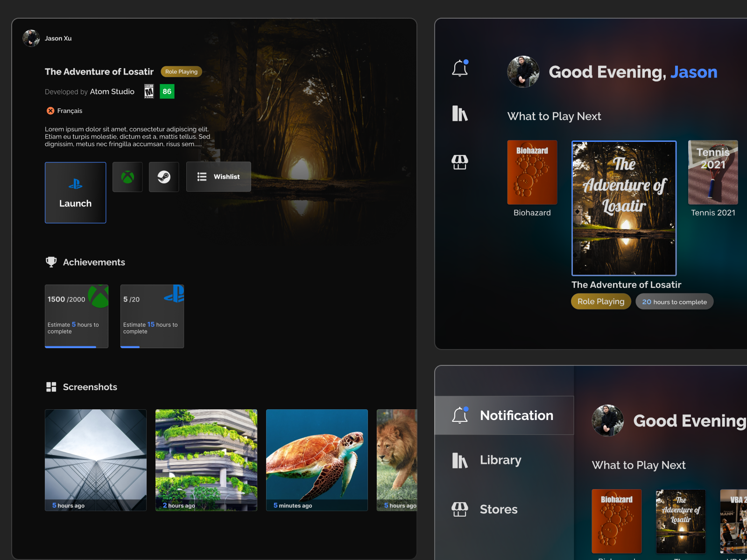Viewport: 747px width, 560px height.
Task: Open the Atom Studio developer link
Action: click(112, 91)
